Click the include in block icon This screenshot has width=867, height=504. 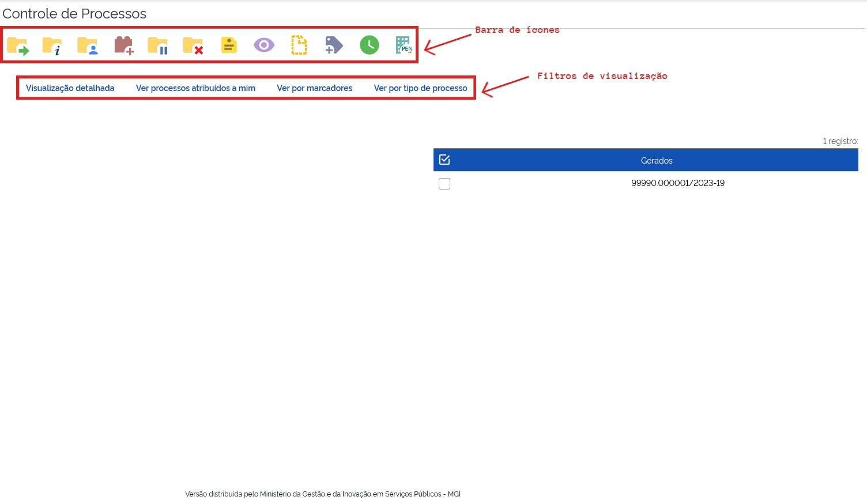coord(124,46)
